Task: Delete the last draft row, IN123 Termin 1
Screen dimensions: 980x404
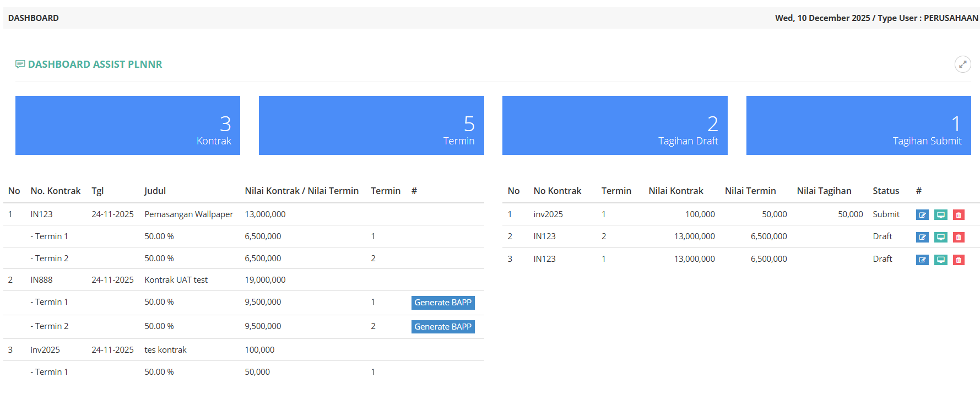Action: [x=959, y=260]
